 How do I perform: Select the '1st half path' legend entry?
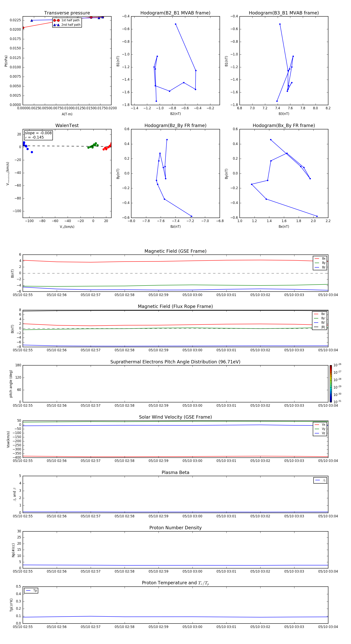67,20
